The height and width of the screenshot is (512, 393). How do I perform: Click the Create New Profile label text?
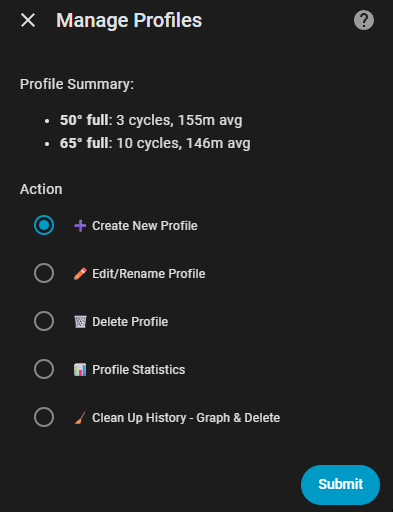coord(145,226)
